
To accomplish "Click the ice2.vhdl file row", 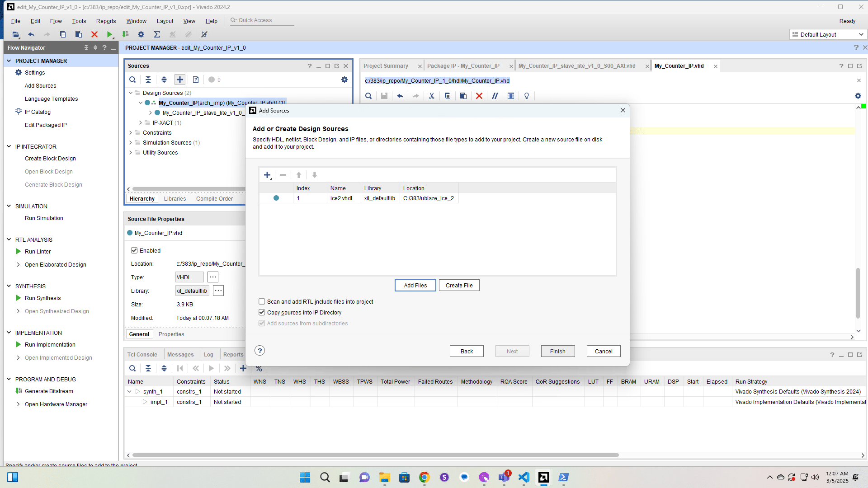I will 341,198.
